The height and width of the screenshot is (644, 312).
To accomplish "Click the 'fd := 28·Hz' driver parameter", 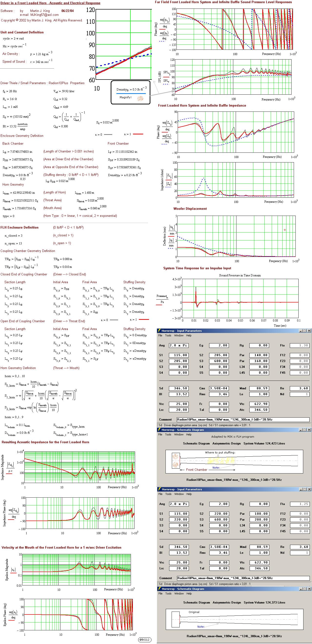I will [x=10, y=91].
